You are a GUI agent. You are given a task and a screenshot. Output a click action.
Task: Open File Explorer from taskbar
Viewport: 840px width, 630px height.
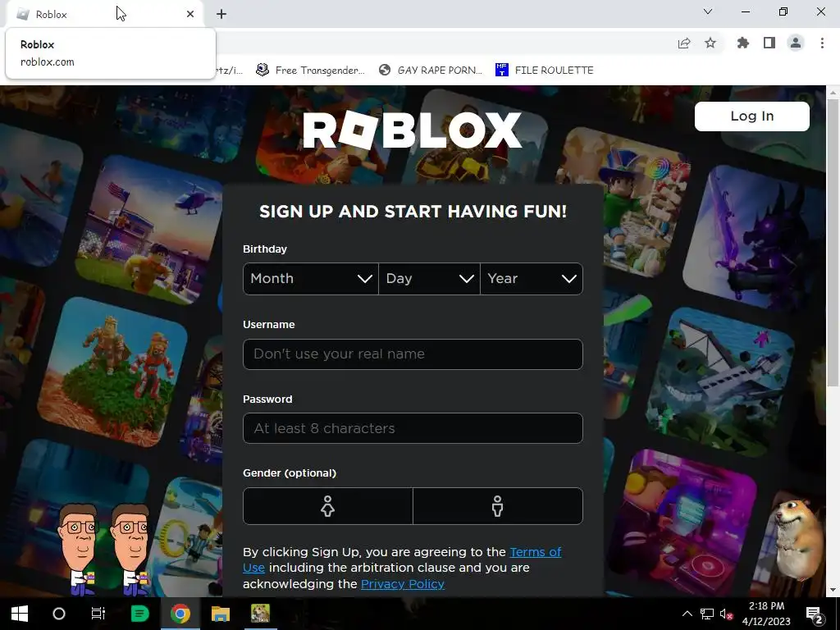(220, 614)
